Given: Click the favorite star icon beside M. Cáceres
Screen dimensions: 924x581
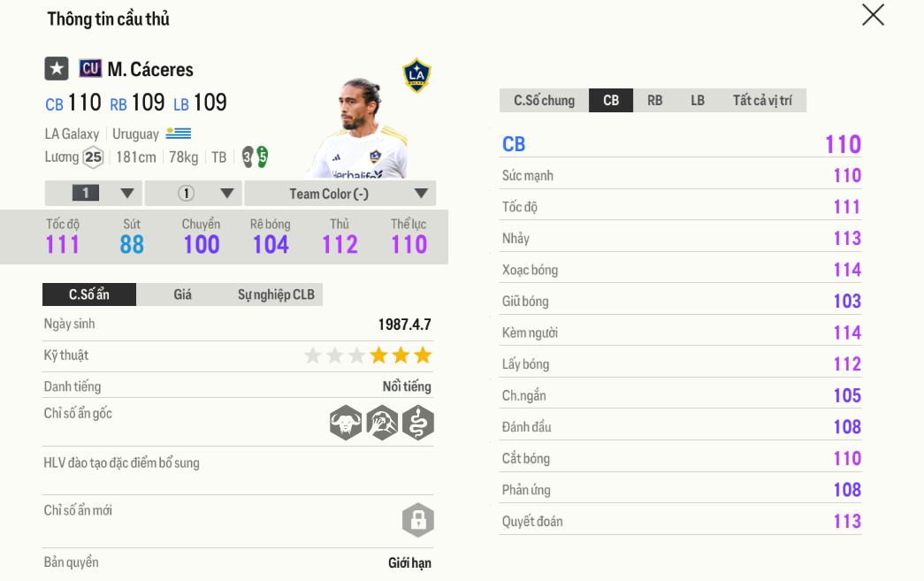Looking at the screenshot, I should coord(57,69).
